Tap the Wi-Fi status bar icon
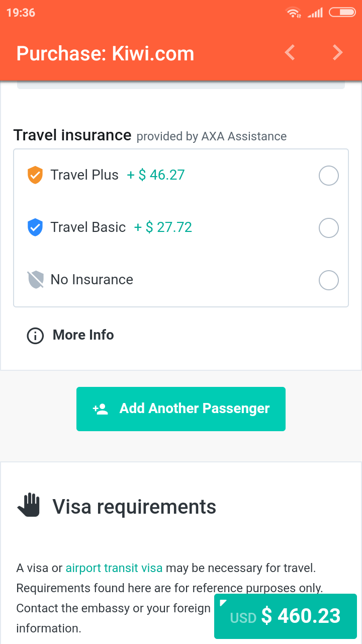Image resolution: width=362 pixels, height=644 pixels. (x=293, y=13)
